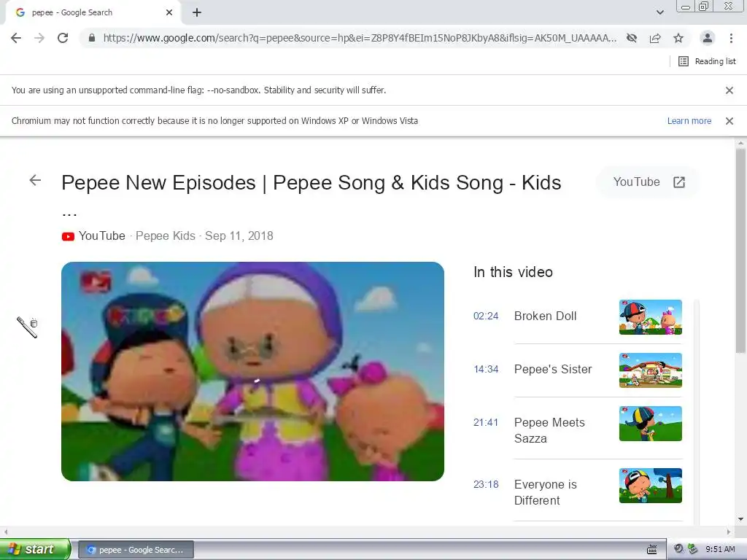Open the Reading list
Image resolution: width=747 pixels, height=560 pixels.
[707, 61]
